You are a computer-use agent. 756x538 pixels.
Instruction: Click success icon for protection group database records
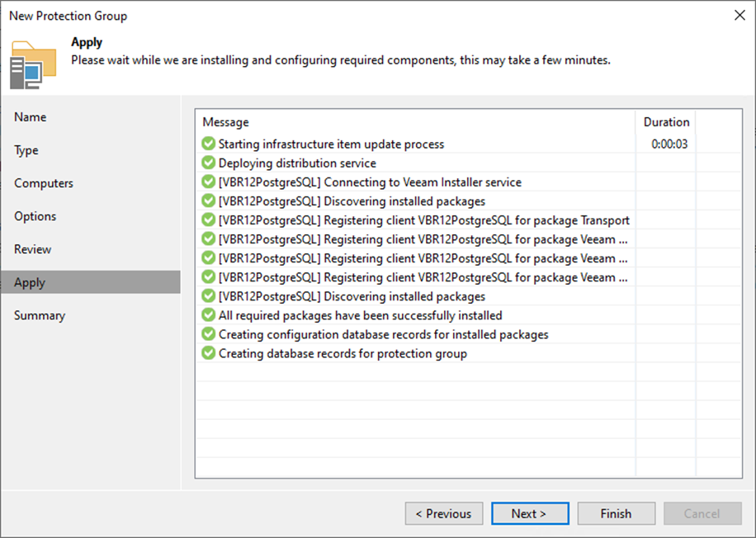tap(209, 353)
